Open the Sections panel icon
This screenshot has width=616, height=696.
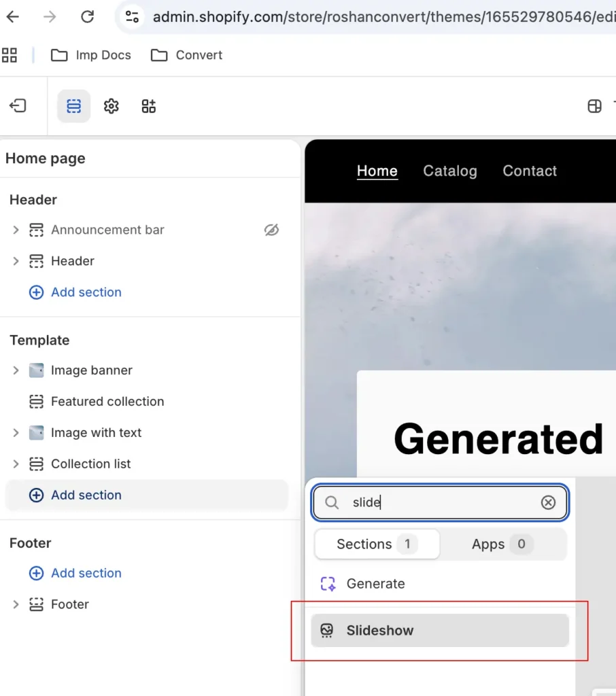(x=73, y=106)
